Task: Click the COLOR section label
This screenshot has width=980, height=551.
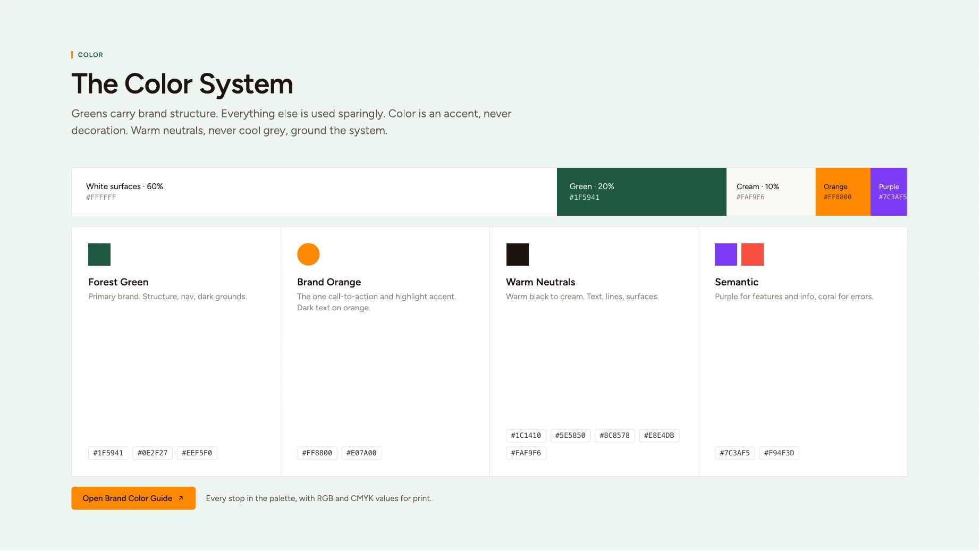Action: click(90, 55)
